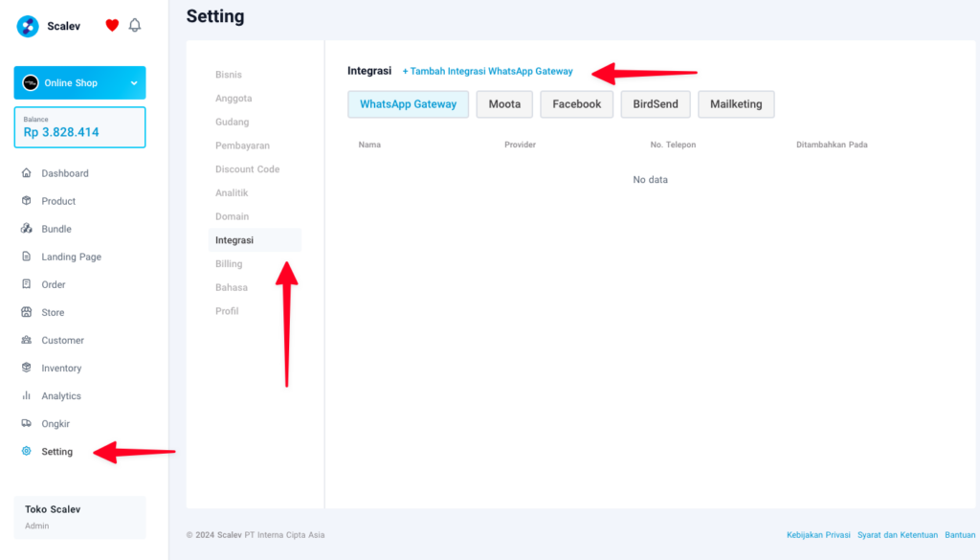Open Anggota settings section
Image resolution: width=980 pixels, height=560 pixels.
click(x=234, y=99)
